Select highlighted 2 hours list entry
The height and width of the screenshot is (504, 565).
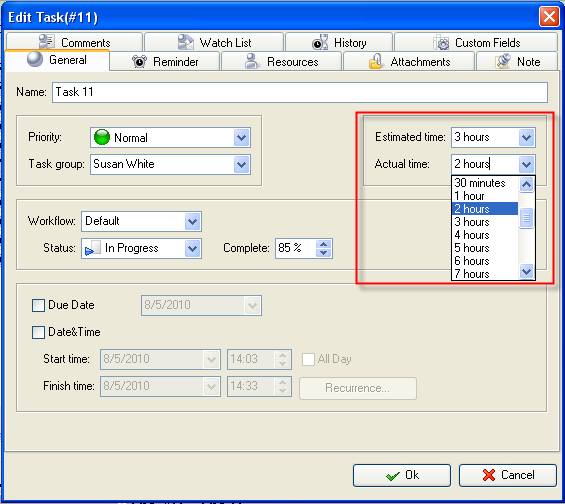coord(485,209)
